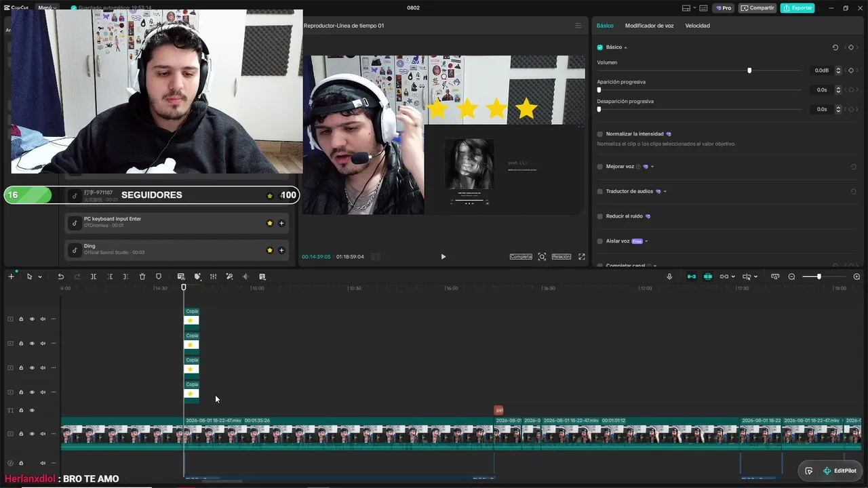Switch to the Básico tab
The height and width of the screenshot is (488, 868).
click(605, 26)
